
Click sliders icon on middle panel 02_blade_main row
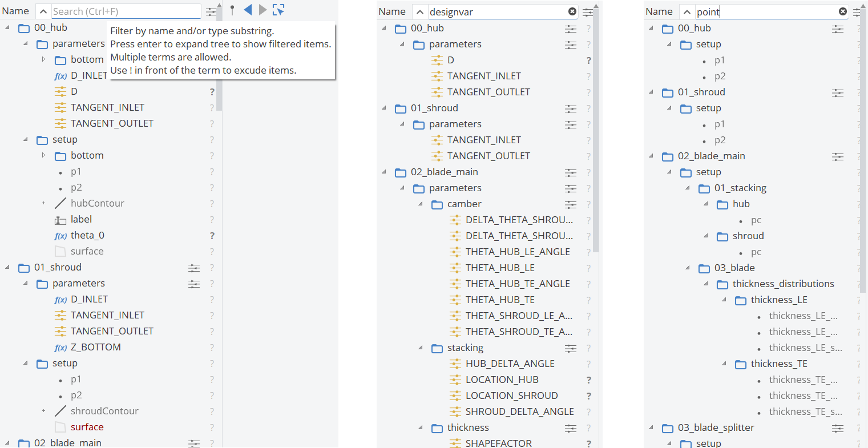[x=571, y=172]
